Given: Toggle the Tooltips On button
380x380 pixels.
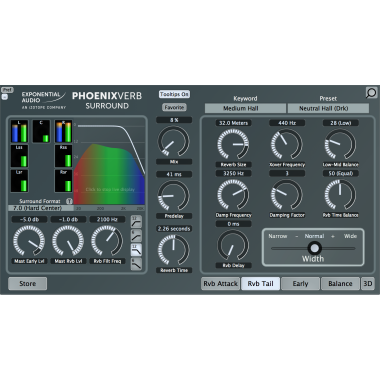Looking at the screenshot, I should coord(174,94).
